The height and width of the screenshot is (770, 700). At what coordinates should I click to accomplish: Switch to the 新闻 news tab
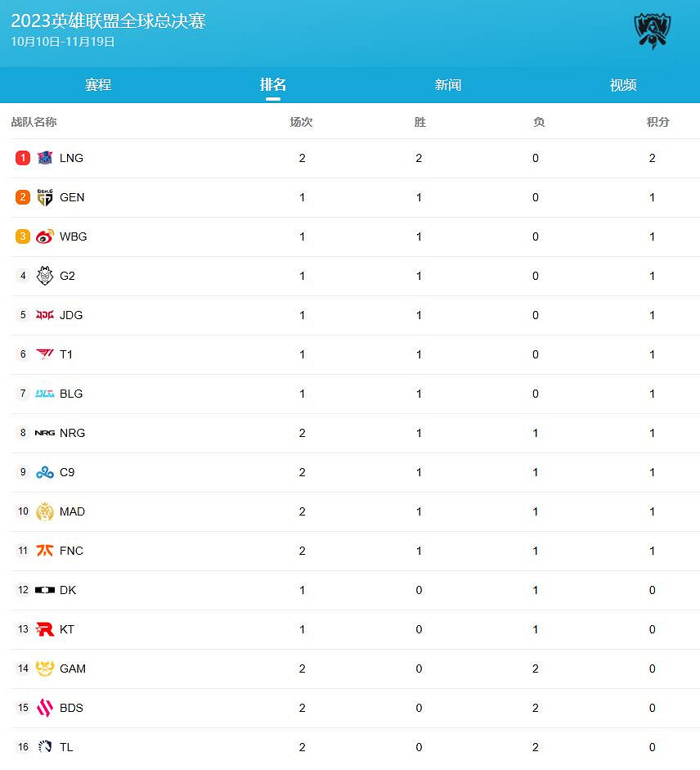pyautogui.click(x=448, y=85)
